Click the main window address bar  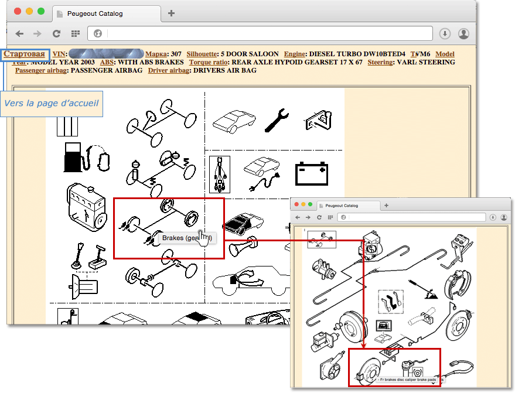tap(260, 33)
